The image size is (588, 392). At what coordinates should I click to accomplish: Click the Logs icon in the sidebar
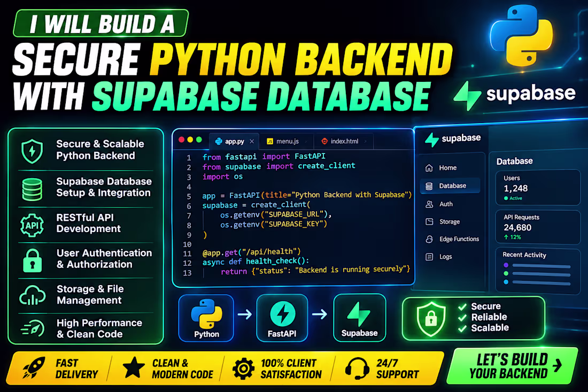429,257
